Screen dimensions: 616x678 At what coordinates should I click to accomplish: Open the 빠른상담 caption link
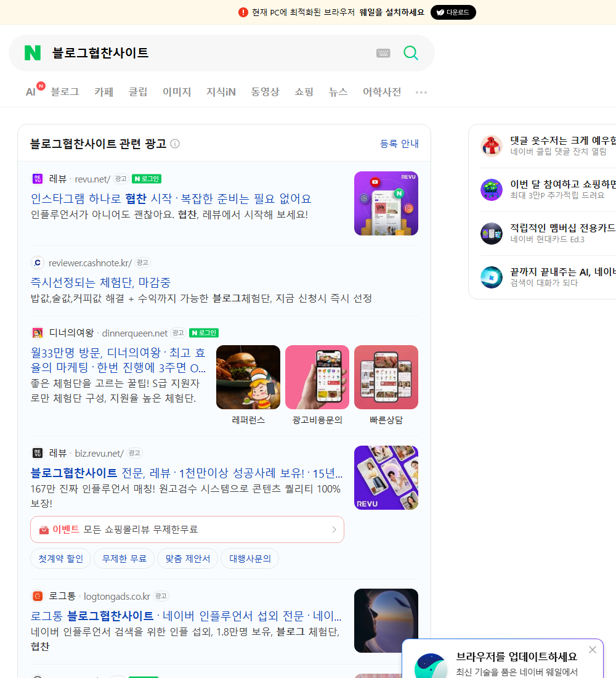386,420
